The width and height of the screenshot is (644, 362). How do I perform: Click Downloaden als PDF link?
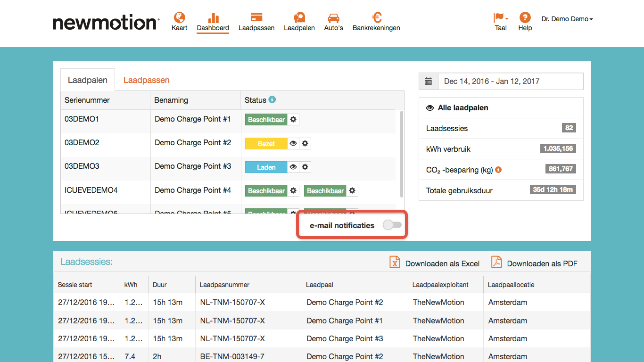coord(542,263)
